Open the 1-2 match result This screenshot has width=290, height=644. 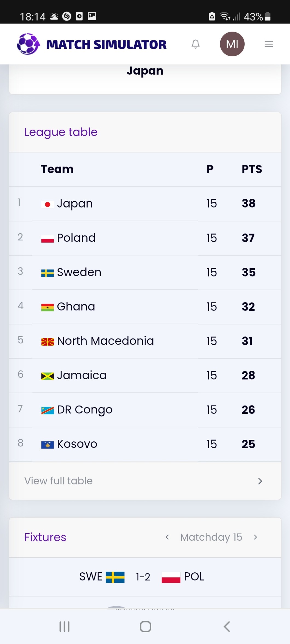143,577
